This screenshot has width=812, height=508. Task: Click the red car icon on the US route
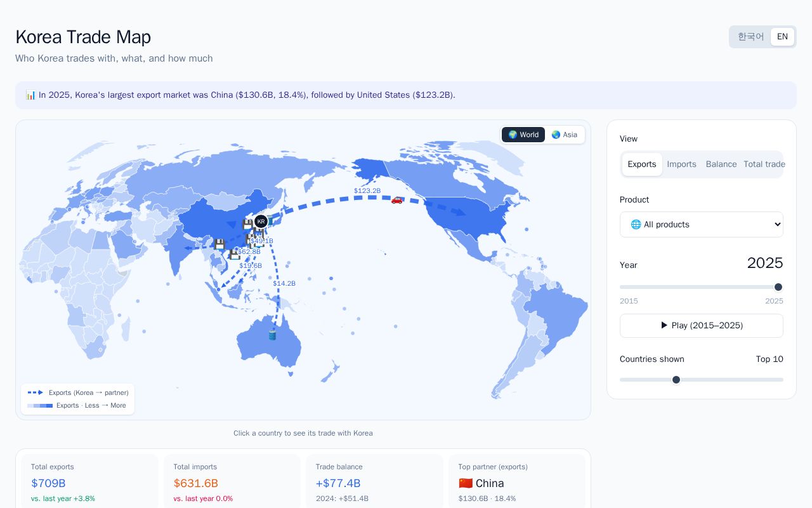point(396,199)
